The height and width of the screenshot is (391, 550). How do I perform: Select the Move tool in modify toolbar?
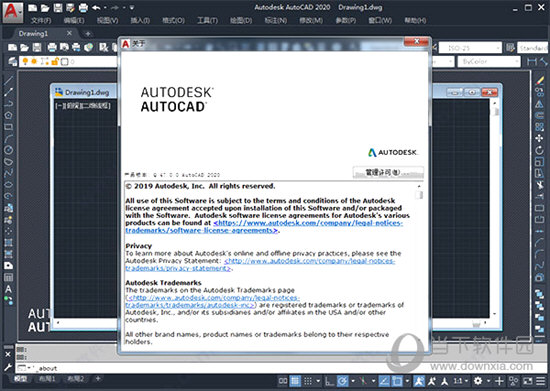point(539,139)
